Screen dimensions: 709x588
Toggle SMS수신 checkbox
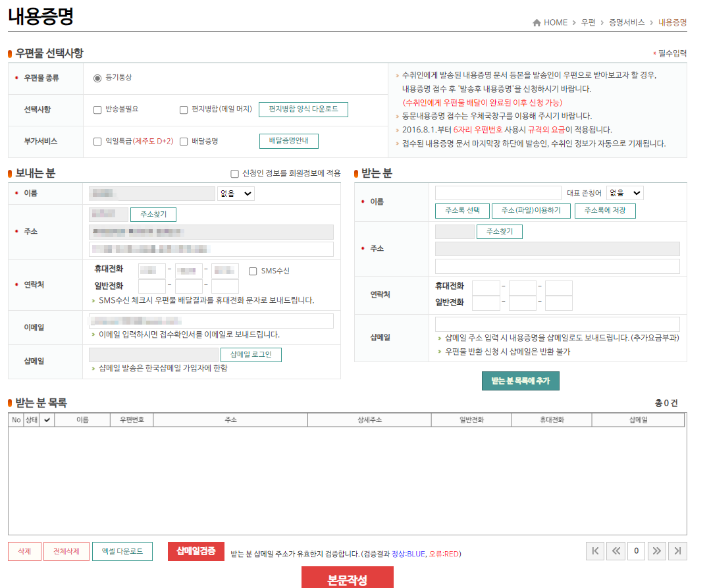pyautogui.click(x=253, y=271)
